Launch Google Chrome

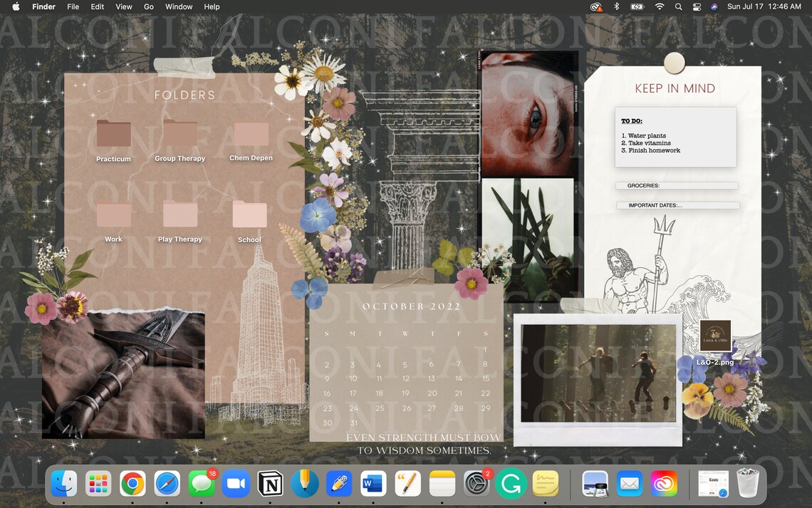132,483
